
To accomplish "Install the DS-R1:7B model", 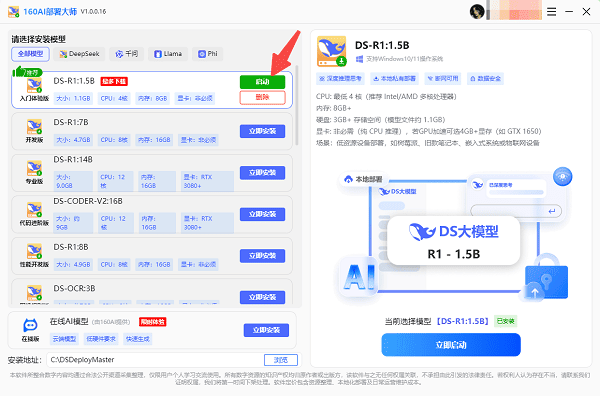I will [262, 131].
